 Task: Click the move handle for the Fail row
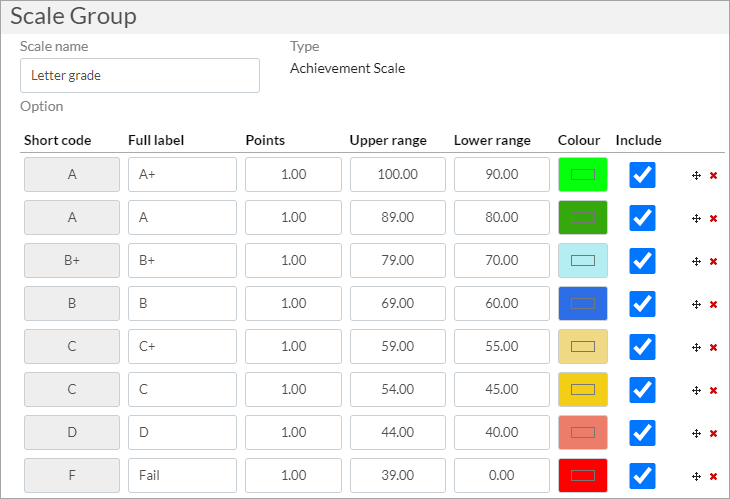[696, 476]
